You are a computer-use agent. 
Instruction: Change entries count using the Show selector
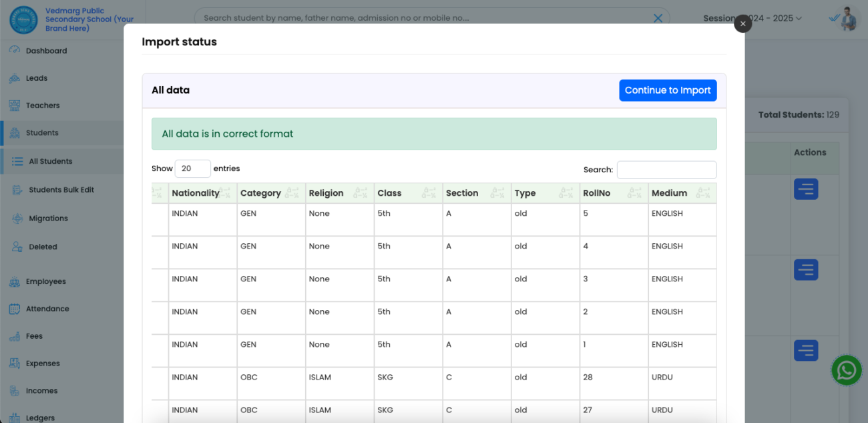click(193, 168)
